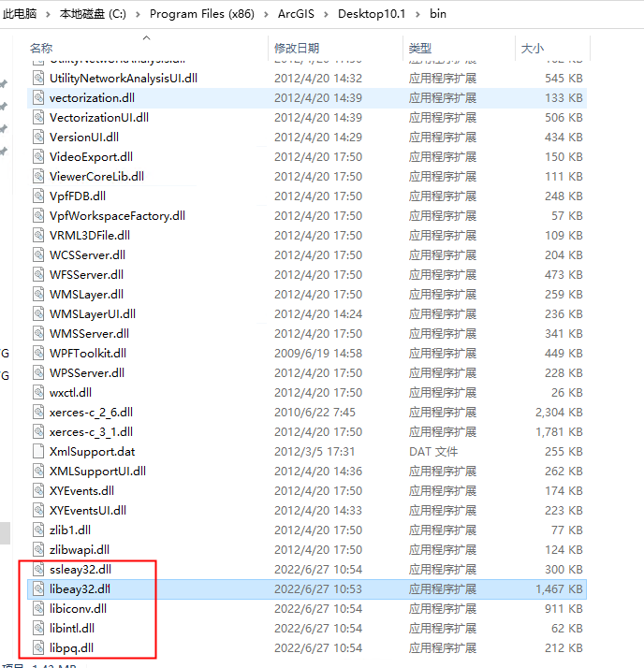This screenshot has height=668, width=644.
Task: Go to Desktop10.1 folder breadcrumb
Action: click(x=372, y=14)
